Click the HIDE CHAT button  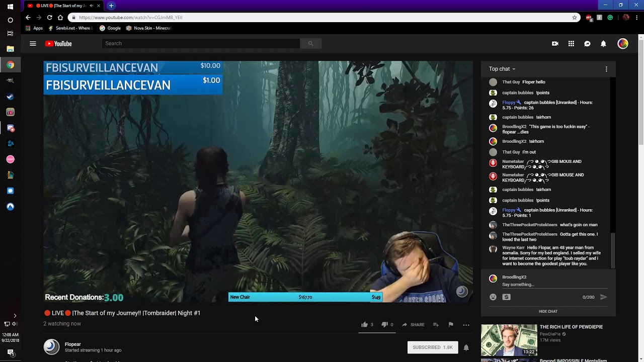tap(548, 311)
